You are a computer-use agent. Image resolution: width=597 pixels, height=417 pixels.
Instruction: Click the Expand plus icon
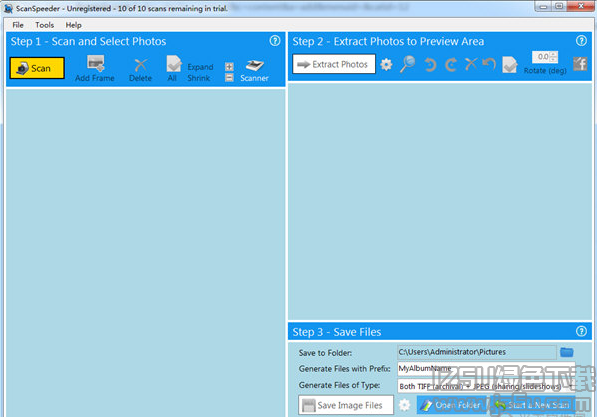[229, 67]
